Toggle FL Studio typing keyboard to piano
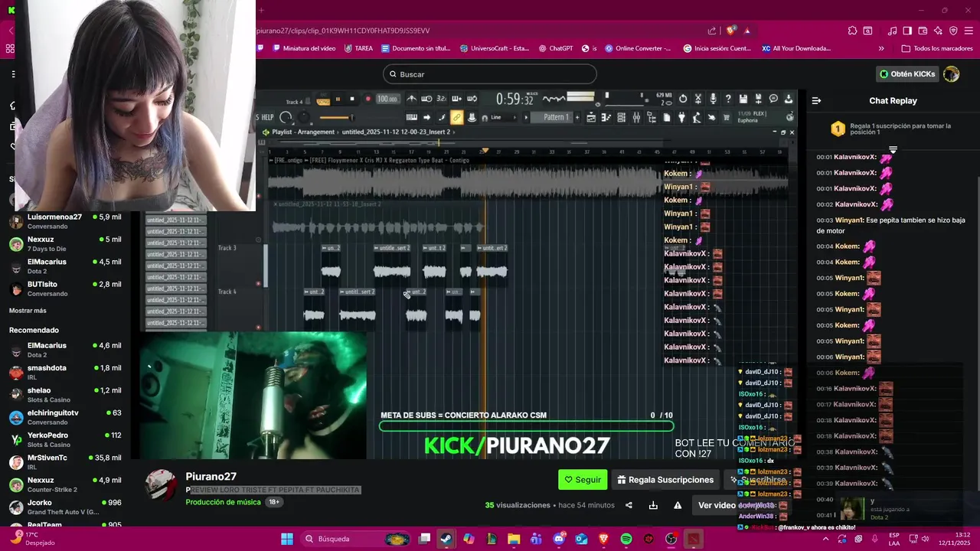Image resolution: width=980 pixels, height=551 pixels. (411, 117)
